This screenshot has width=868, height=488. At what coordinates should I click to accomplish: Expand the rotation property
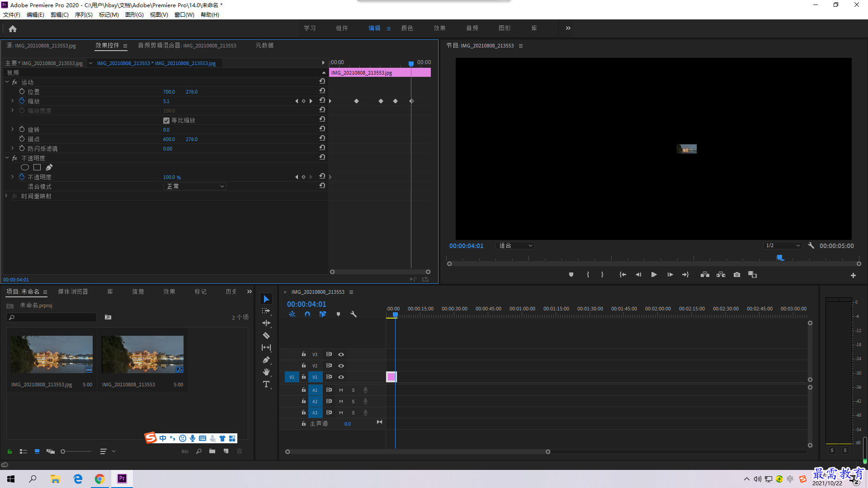click(x=12, y=129)
